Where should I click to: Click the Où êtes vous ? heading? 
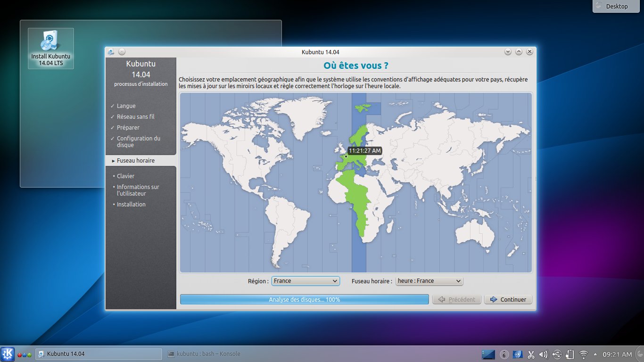coord(356,65)
